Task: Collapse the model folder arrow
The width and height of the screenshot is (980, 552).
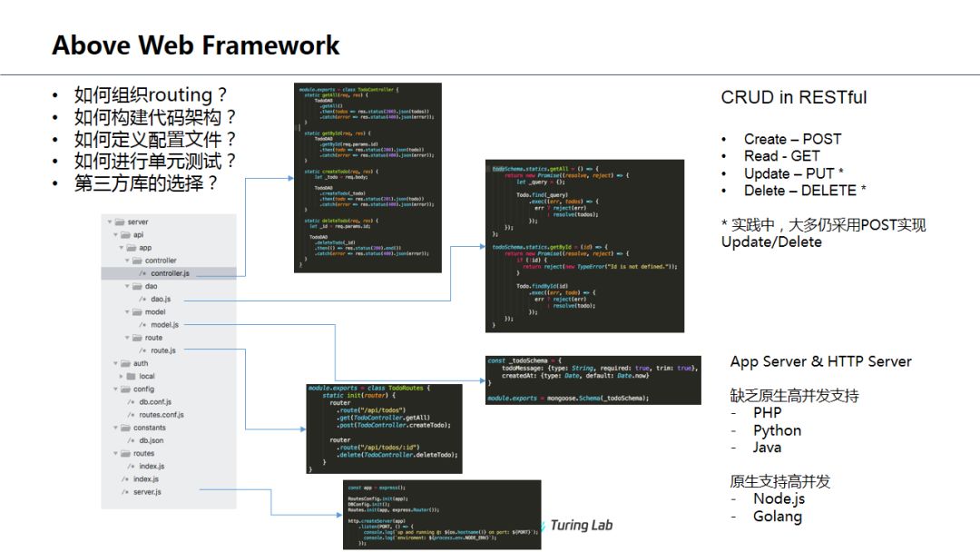Action: tap(127, 312)
